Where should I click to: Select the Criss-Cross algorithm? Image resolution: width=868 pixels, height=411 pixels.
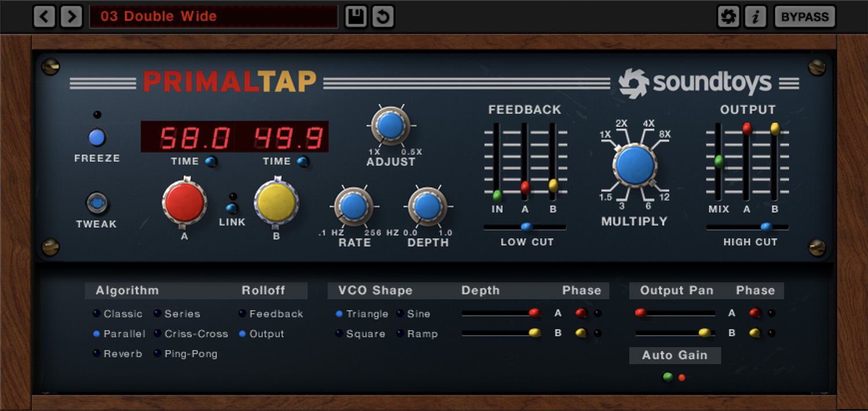point(190,334)
